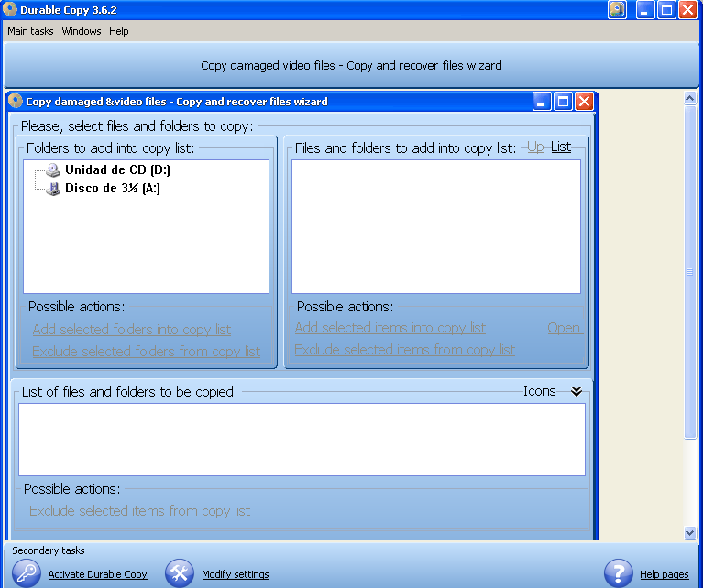This screenshot has height=588, width=703.
Task: Click the icon button left of main minimize
Action: point(617,9)
